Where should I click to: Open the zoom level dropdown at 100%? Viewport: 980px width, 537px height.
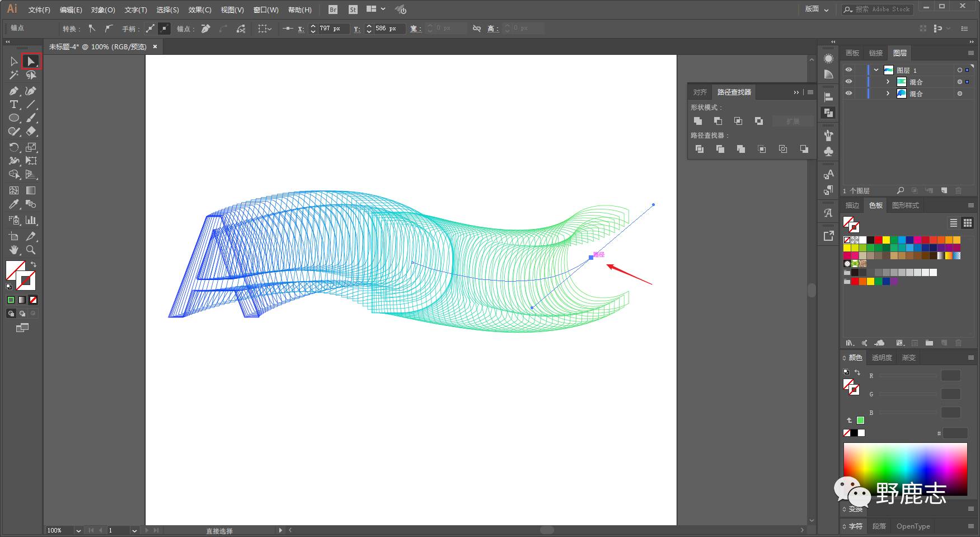click(78, 530)
